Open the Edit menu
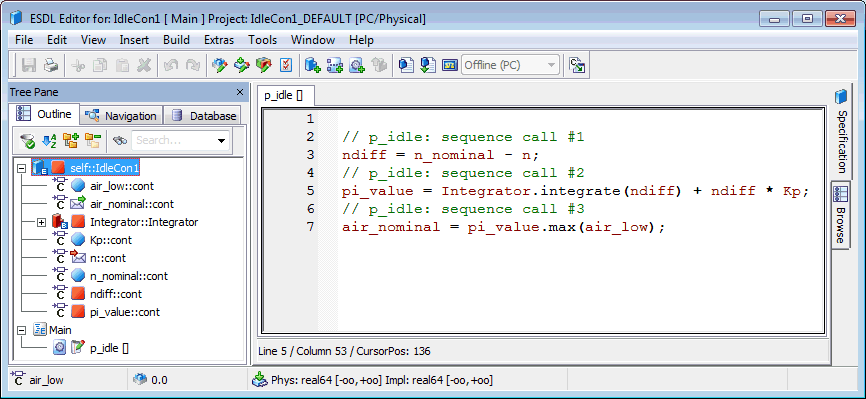Viewport: 866px width, 399px height. click(57, 40)
